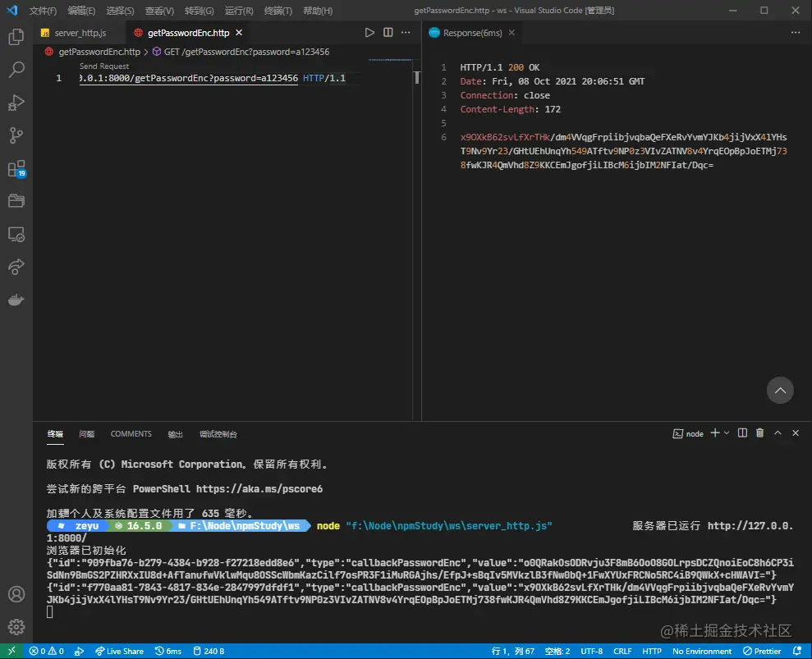Close the Response(6ms) tab
Image resolution: width=812 pixels, height=659 pixels.
click(x=512, y=33)
